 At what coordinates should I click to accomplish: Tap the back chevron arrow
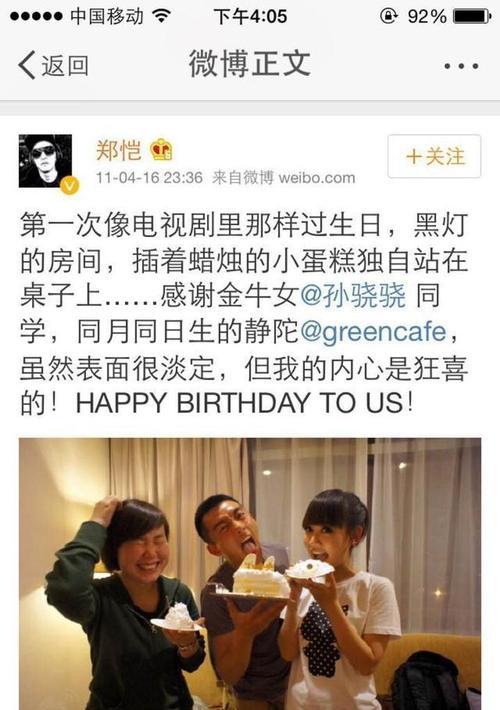(x=26, y=65)
